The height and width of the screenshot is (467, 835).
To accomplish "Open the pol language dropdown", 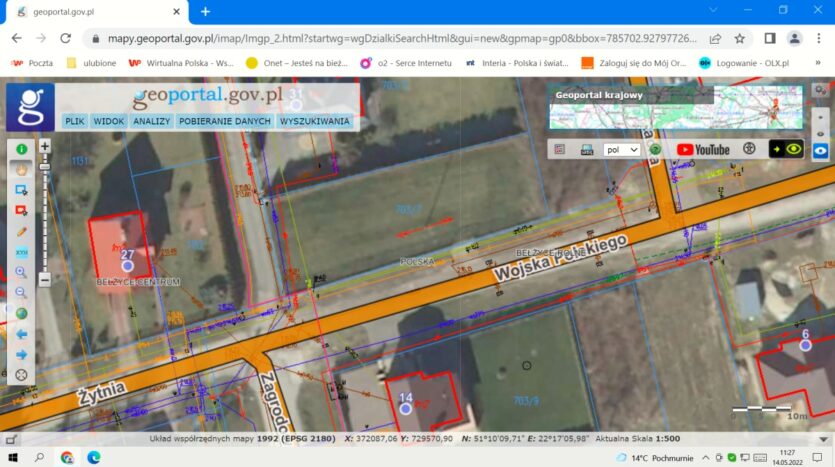I will 621,150.
